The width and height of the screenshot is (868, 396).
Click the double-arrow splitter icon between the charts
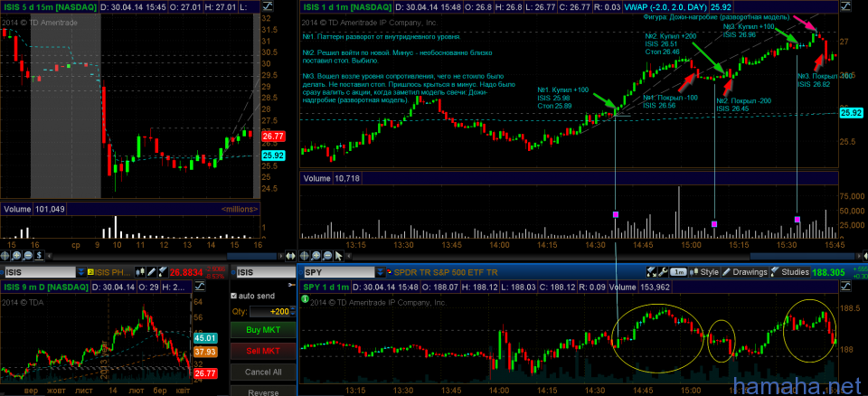tap(290, 256)
